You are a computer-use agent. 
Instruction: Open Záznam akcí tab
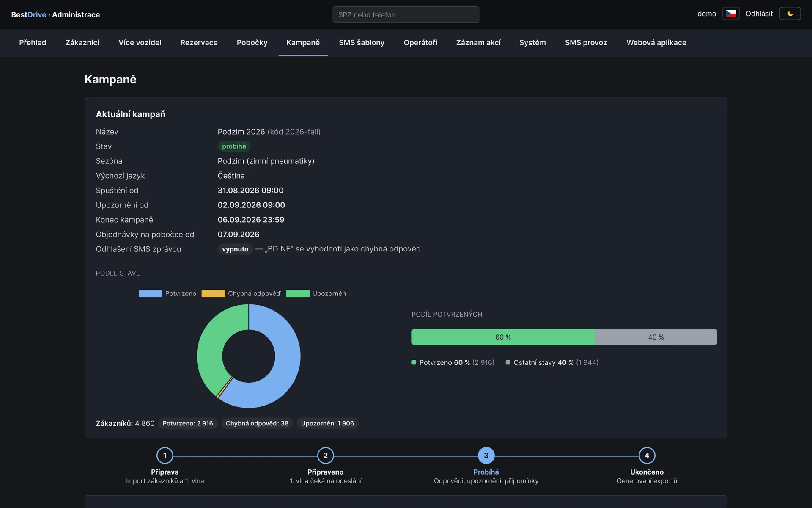pos(478,43)
